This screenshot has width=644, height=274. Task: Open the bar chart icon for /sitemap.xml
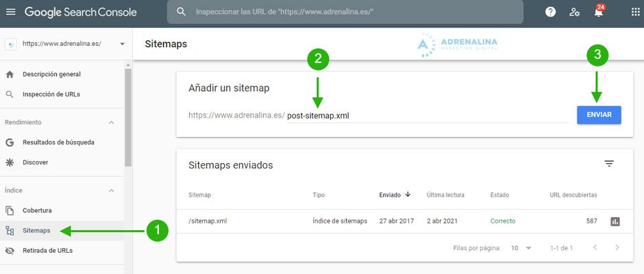tap(615, 221)
